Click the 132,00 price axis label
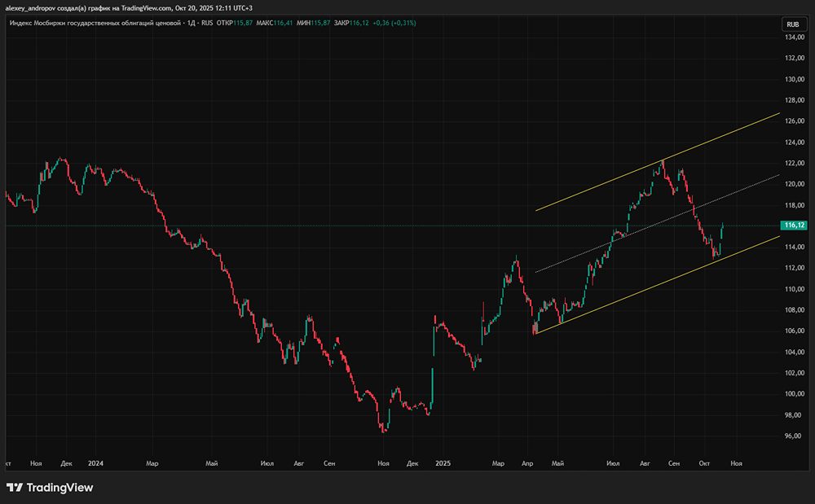This screenshot has width=815, height=504. 795,58
